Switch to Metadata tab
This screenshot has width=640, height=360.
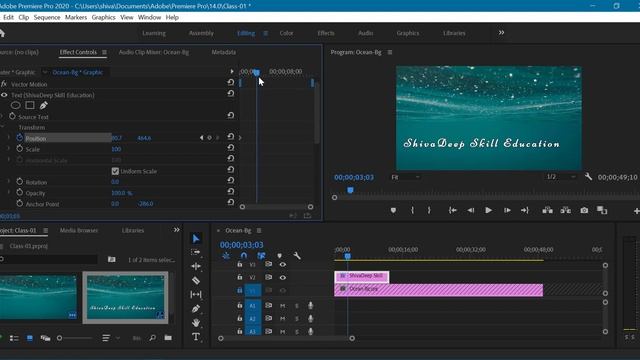pos(223,52)
